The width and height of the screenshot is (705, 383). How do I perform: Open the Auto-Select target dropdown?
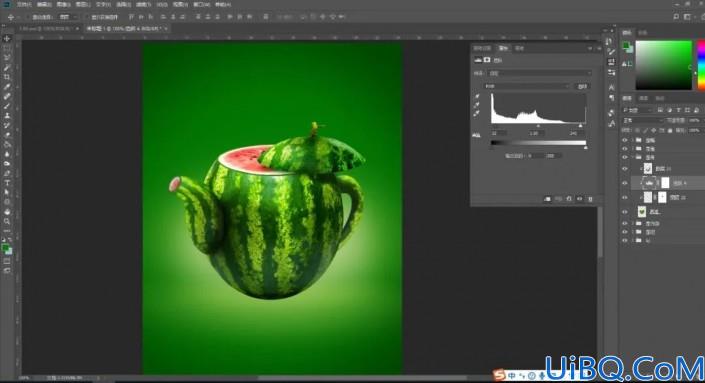click(x=68, y=17)
